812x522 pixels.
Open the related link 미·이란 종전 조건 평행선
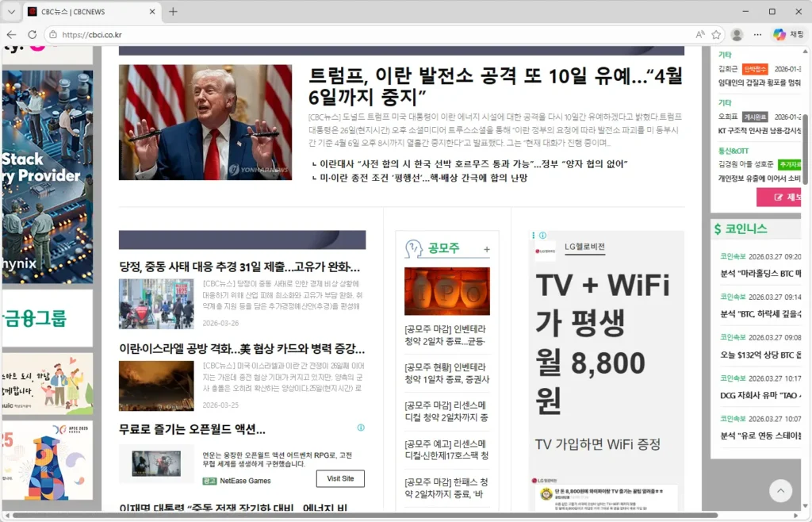click(x=423, y=178)
